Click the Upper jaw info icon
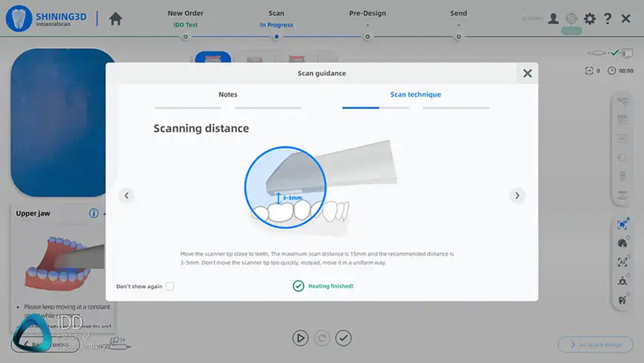The image size is (644, 363). coord(93,213)
